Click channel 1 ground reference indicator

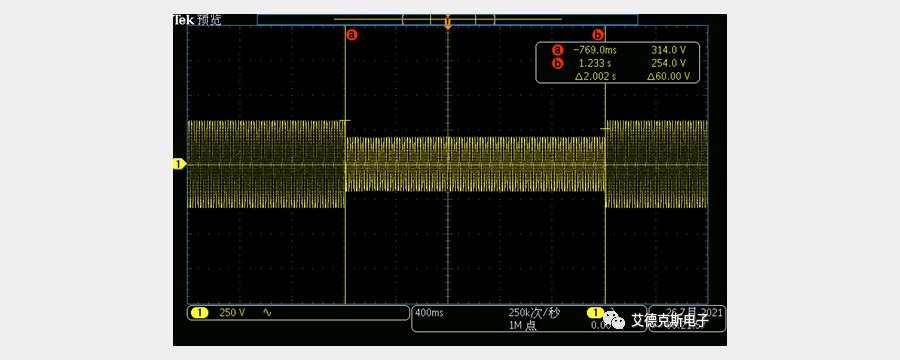pos(179,164)
